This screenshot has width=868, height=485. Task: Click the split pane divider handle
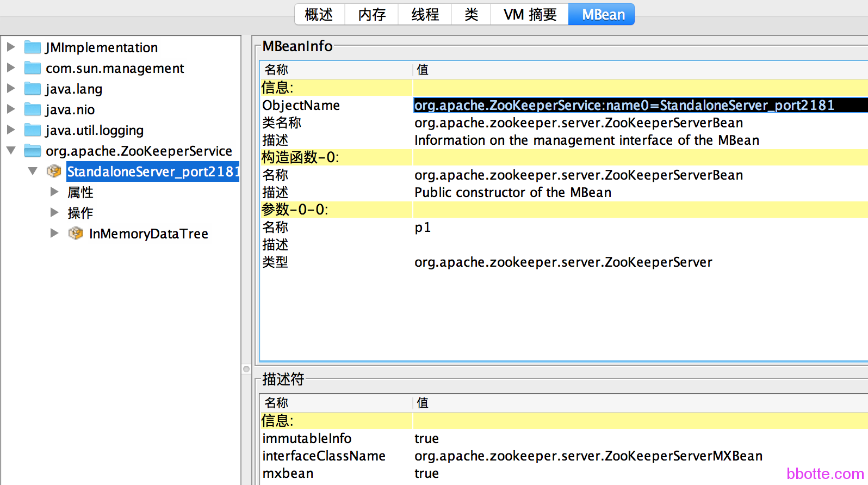[246, 369]
